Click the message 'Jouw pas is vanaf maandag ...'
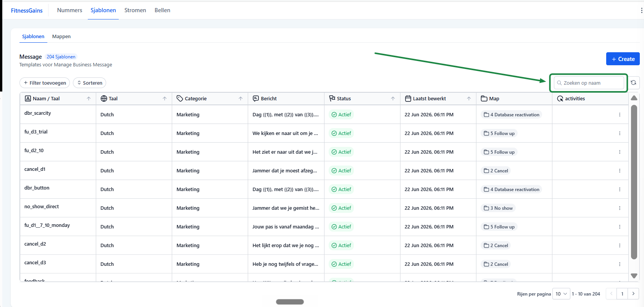The image size is (644, 307). (x=286, y=227)
